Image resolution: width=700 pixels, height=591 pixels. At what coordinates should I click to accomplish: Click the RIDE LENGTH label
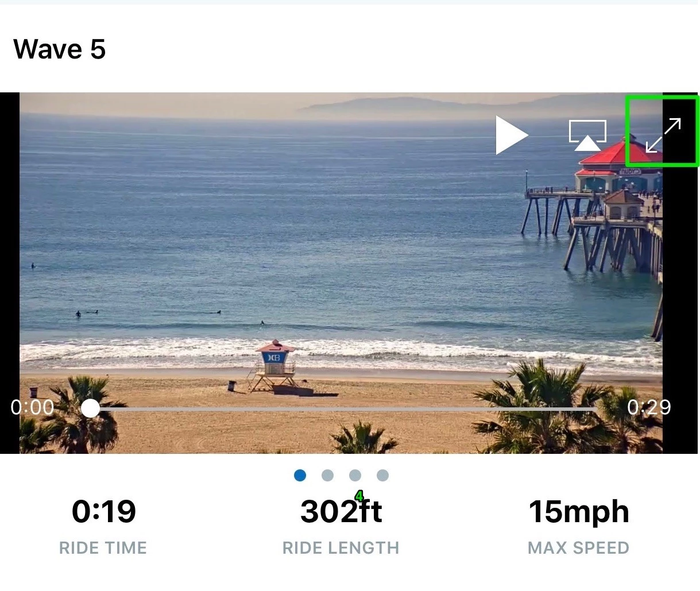(341, 548)
